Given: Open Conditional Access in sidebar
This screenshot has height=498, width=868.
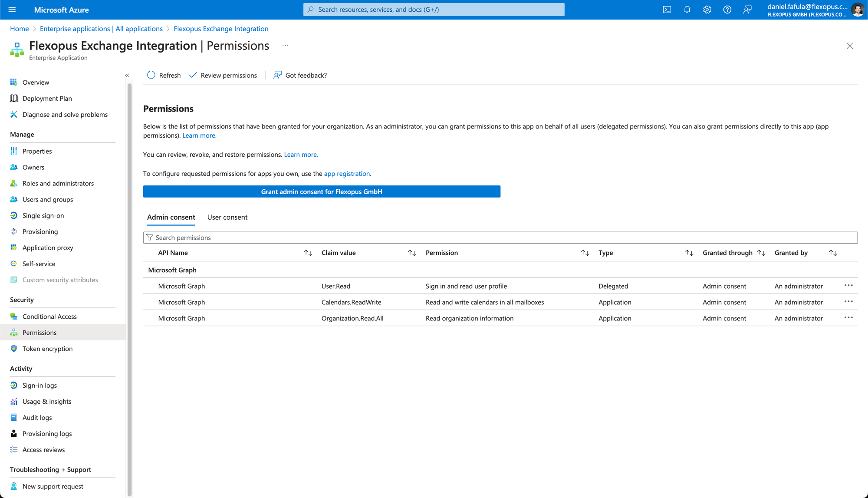Looking at the screenshot, I should coord(49,317).
